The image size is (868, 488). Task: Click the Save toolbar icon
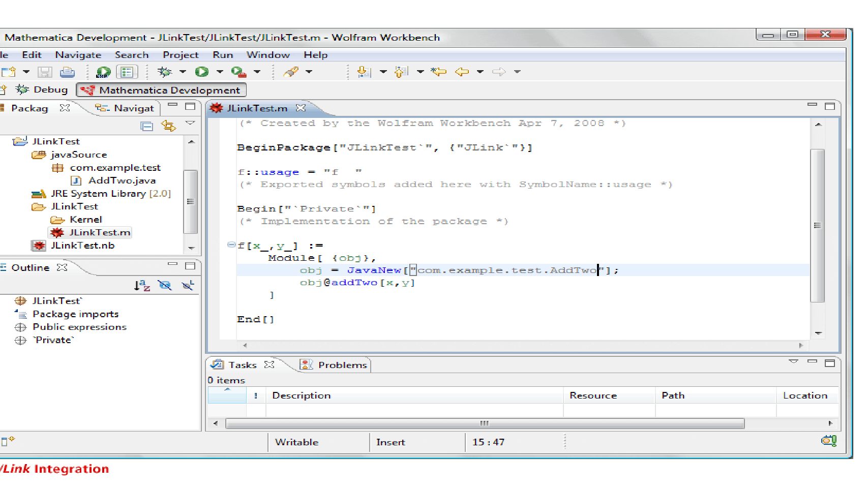click(45, 72)
